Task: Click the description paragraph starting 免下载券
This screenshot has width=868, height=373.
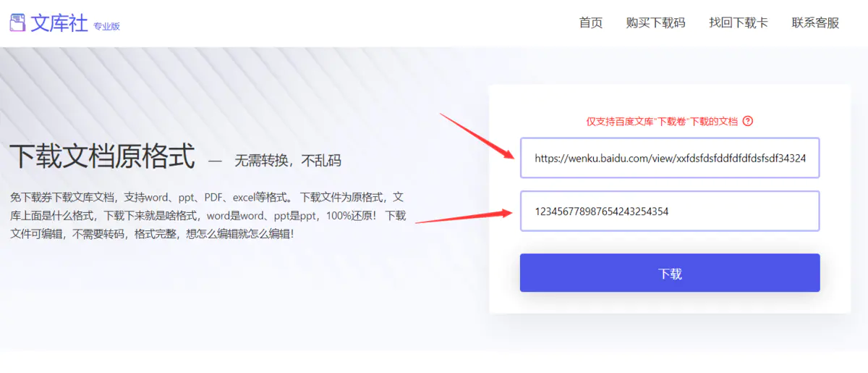Action: (x=208, y=215)
